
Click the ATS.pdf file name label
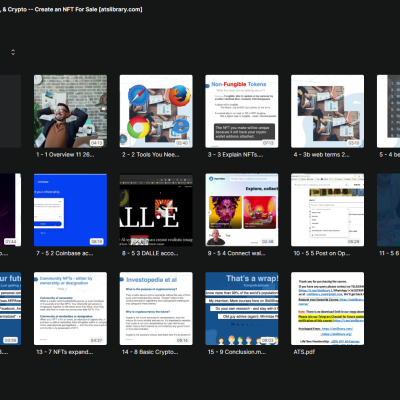[x=304, y=352]
